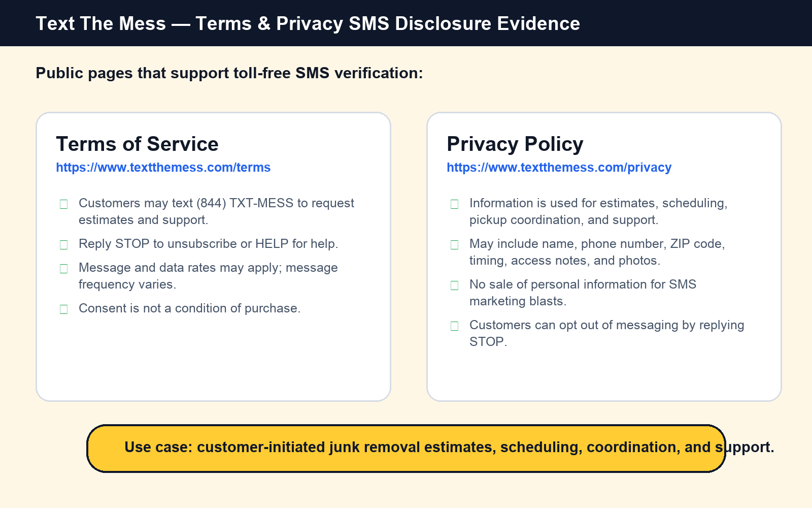Viewport: 812px width, 508px height.
Task: Click the Privacy Policy heading
Action: point(515,144)
